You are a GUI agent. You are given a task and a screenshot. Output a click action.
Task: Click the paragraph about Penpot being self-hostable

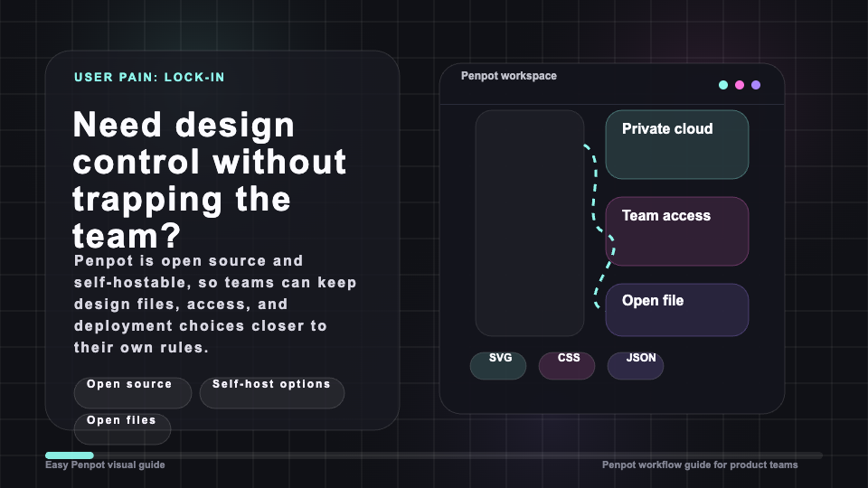point(215,304)
